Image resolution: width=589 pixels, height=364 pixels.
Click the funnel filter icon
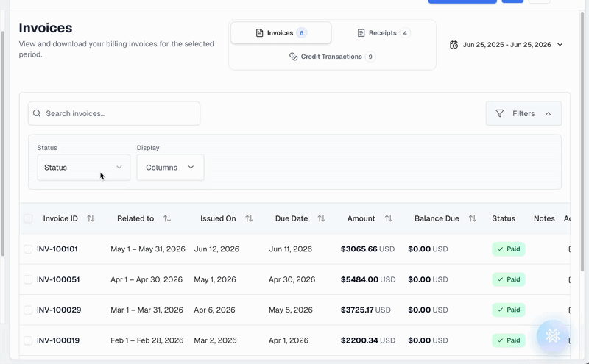pos(500,113)
